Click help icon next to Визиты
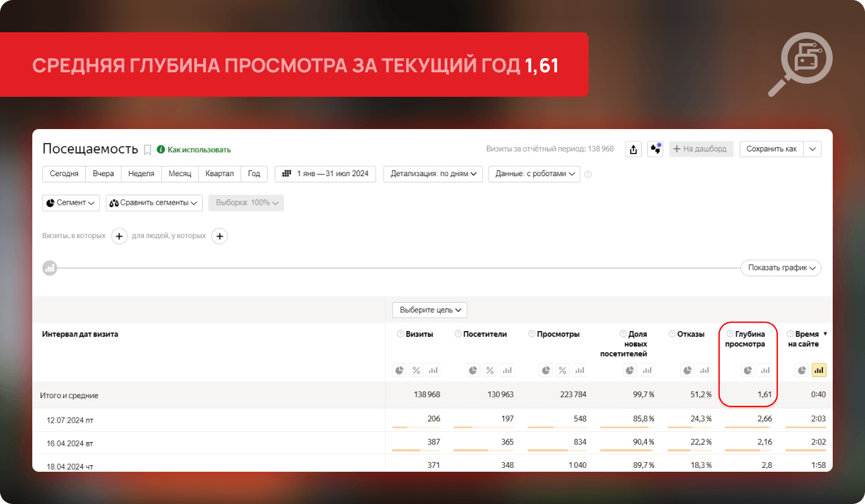 (400, 334)
